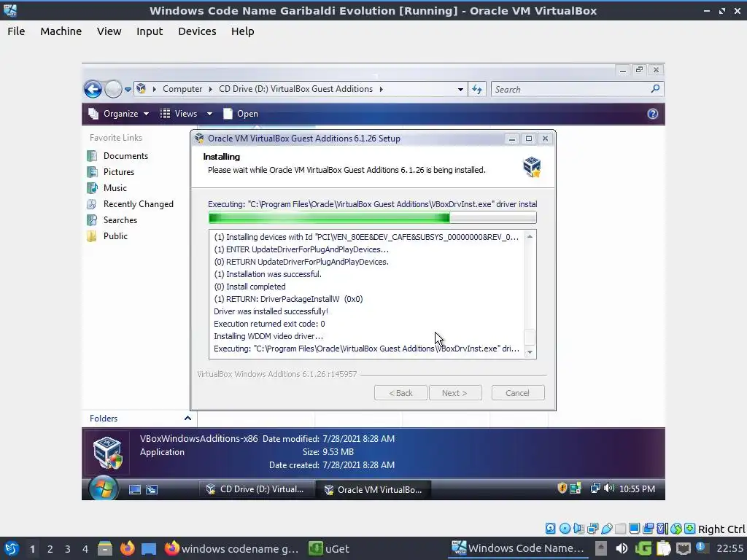Click VirtualBox audio status icon
The image size is (747, 560).
point(578,529)
